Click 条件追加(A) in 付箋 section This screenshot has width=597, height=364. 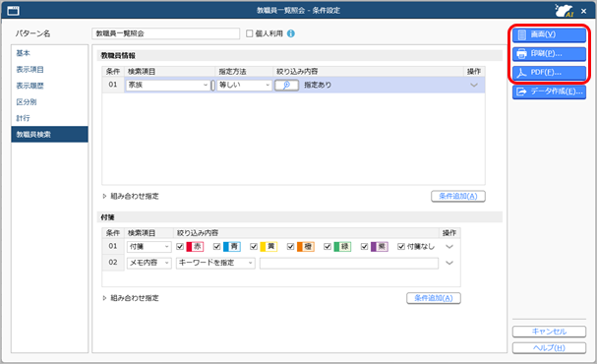[x=434, y=298]
